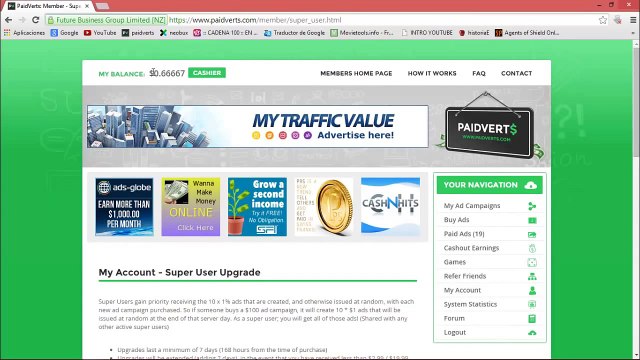Click the Logout cloud icon
This screenshot has width=640, height=360.
tap(532, 333)
